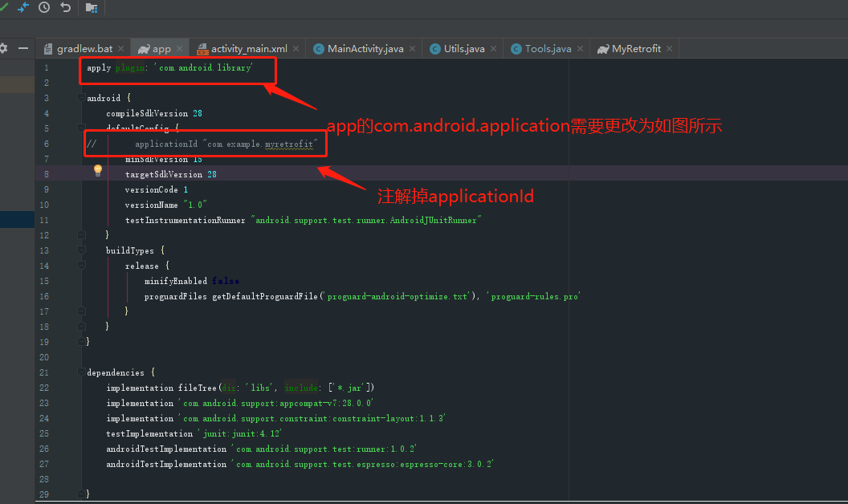Click espresso-core:3.0.2 dependency string

[362, 464]
